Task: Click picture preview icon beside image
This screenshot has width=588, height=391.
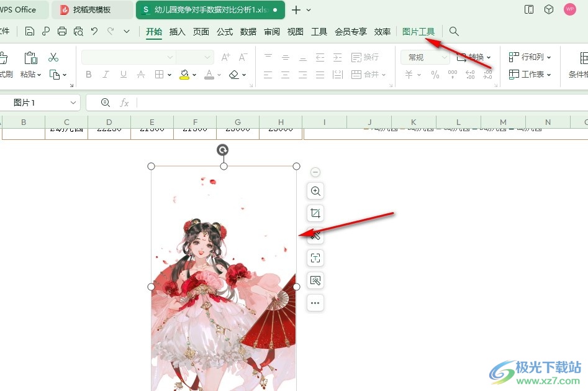Action: (315, 280)
